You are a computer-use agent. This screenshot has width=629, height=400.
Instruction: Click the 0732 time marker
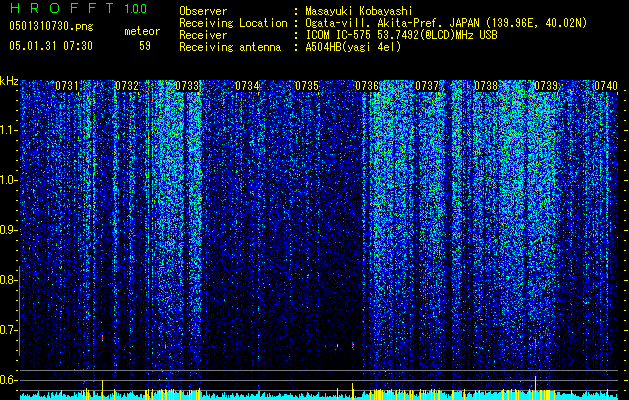coord(127,86)
